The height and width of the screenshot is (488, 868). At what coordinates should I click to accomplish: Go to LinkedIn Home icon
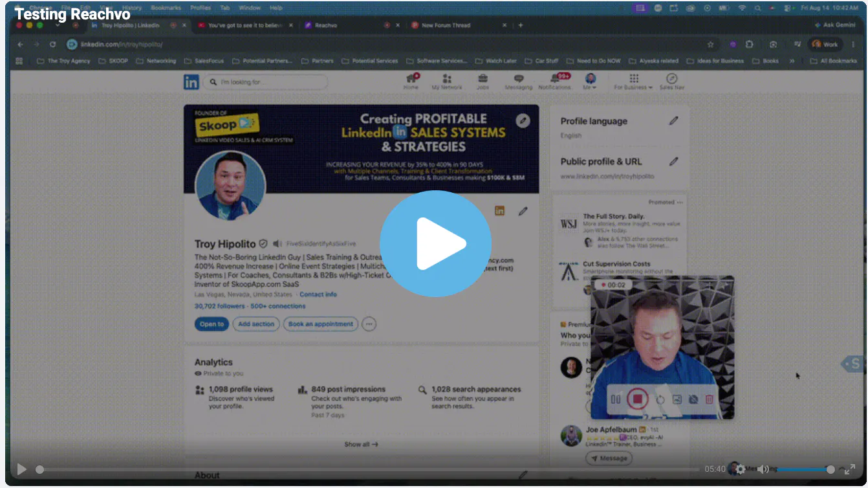click(411, 82)
